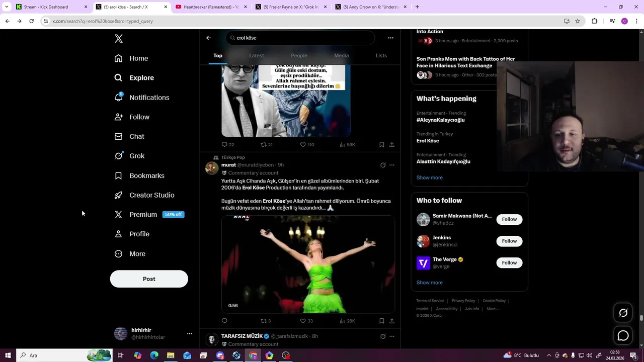Screen dimensions: 644x362
Task: Show more trends under What's happening
Action: [429, 177]
